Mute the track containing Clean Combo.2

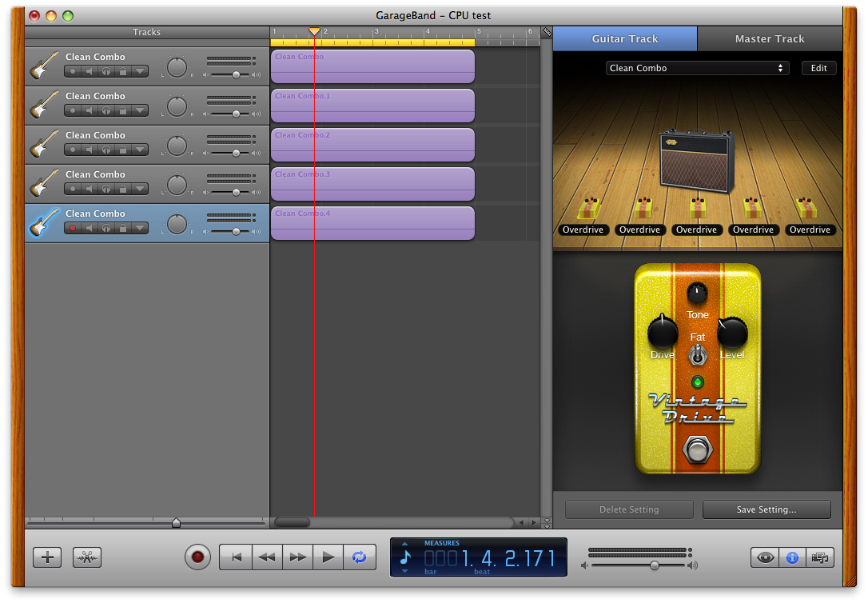90,150
